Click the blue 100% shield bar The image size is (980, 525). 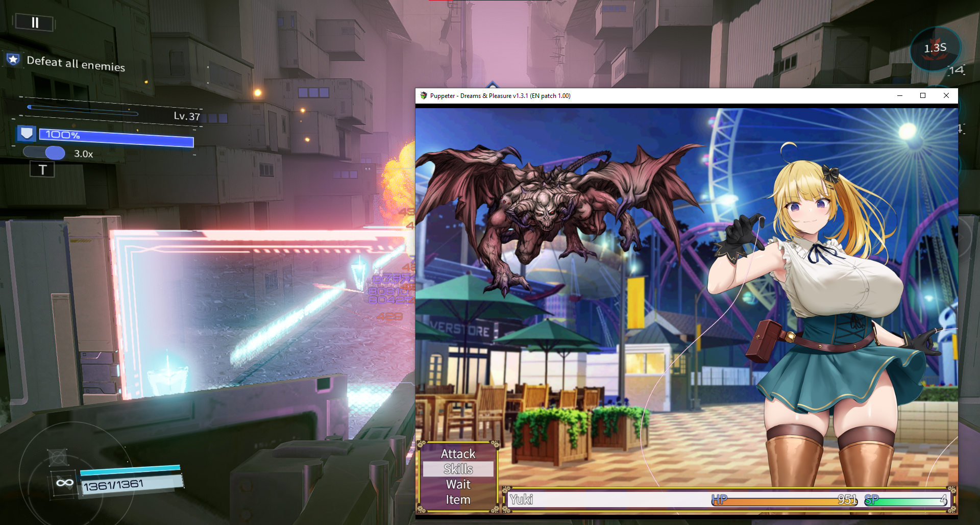(x=116, y=138)
